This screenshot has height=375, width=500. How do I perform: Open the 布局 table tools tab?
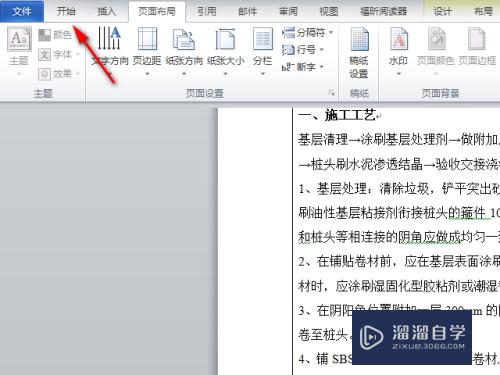(483, 11)
